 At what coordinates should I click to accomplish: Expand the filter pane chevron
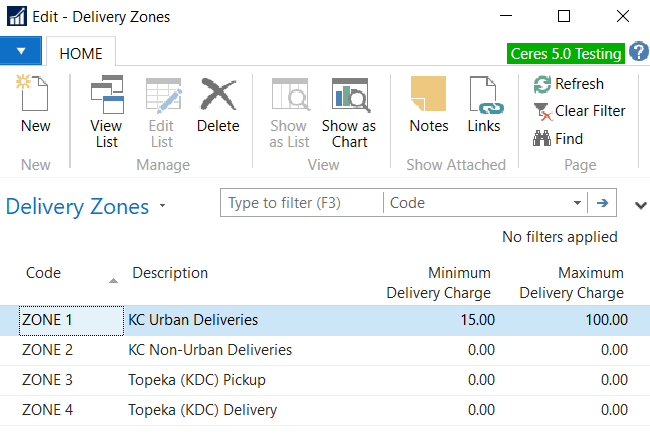pos(640,205)
